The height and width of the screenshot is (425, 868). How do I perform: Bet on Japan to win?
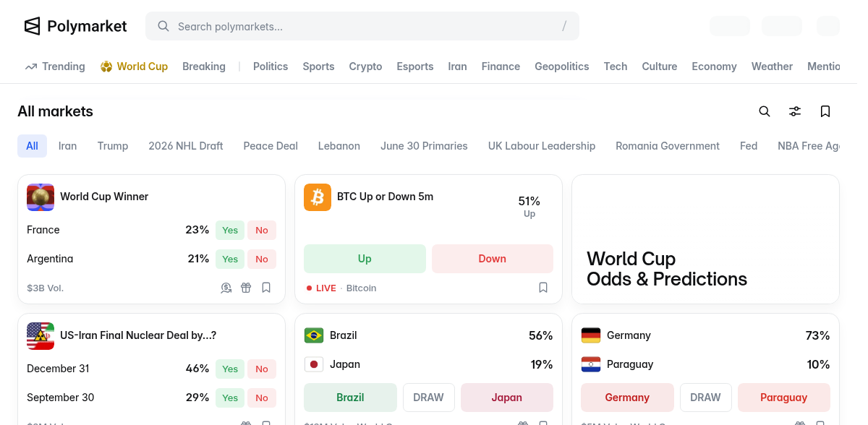pos(507,398)
